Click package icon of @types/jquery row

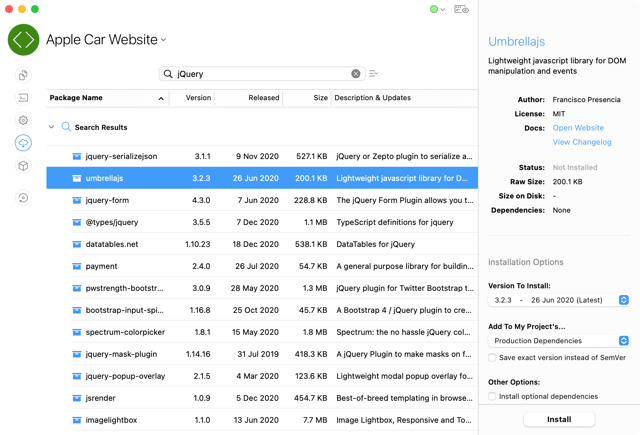coord(77,222)
